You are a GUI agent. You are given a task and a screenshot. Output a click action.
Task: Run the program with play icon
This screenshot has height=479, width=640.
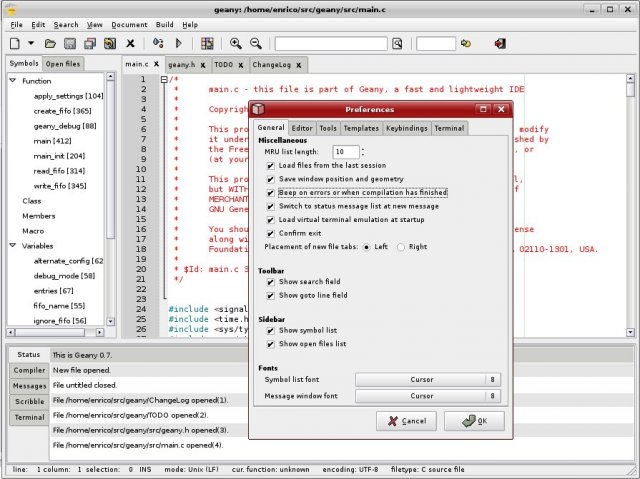point(178,43)
